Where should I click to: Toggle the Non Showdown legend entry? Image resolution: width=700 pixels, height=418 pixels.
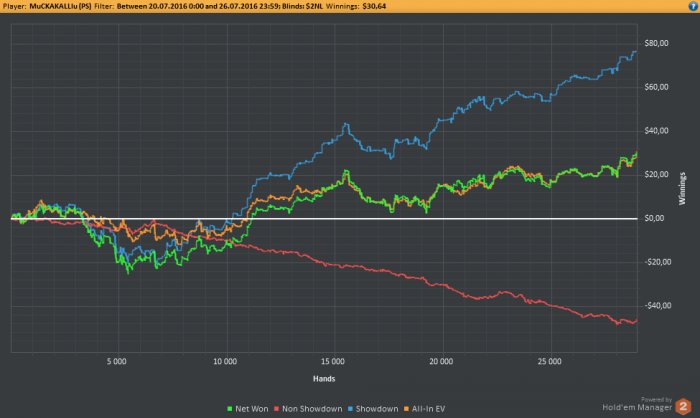point(308,409)
